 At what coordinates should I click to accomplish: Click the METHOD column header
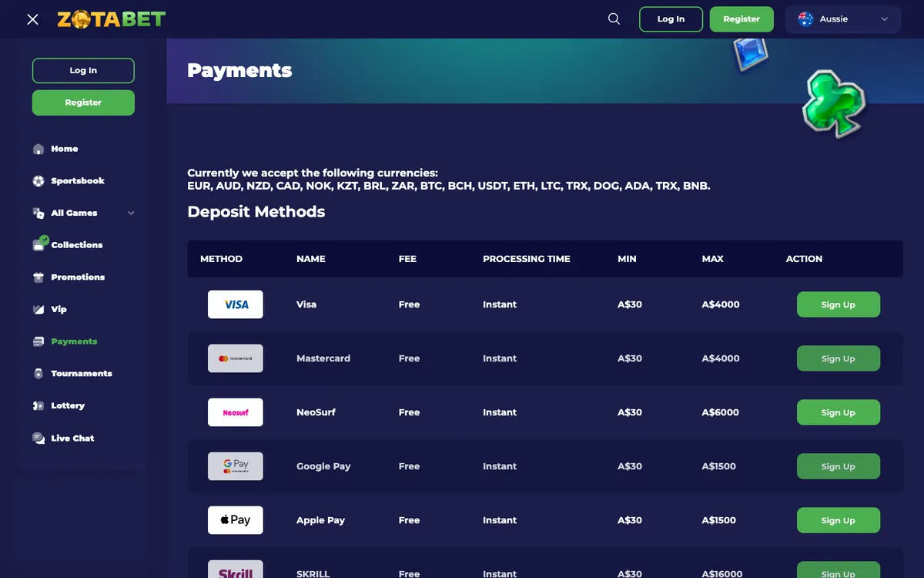(221, 259)
